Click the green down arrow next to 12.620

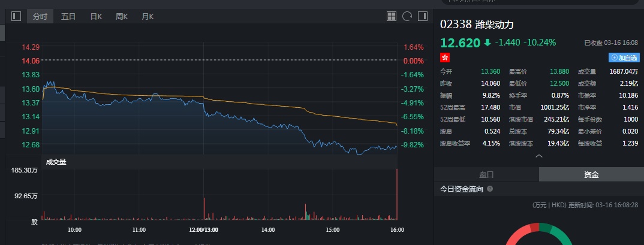pos(487,43)
